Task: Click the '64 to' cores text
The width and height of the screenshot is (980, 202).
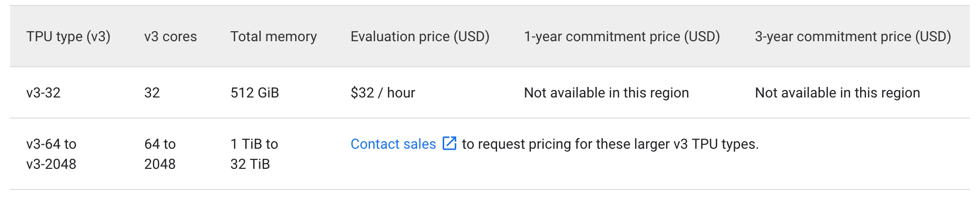Action: click(x=160, y=144)
